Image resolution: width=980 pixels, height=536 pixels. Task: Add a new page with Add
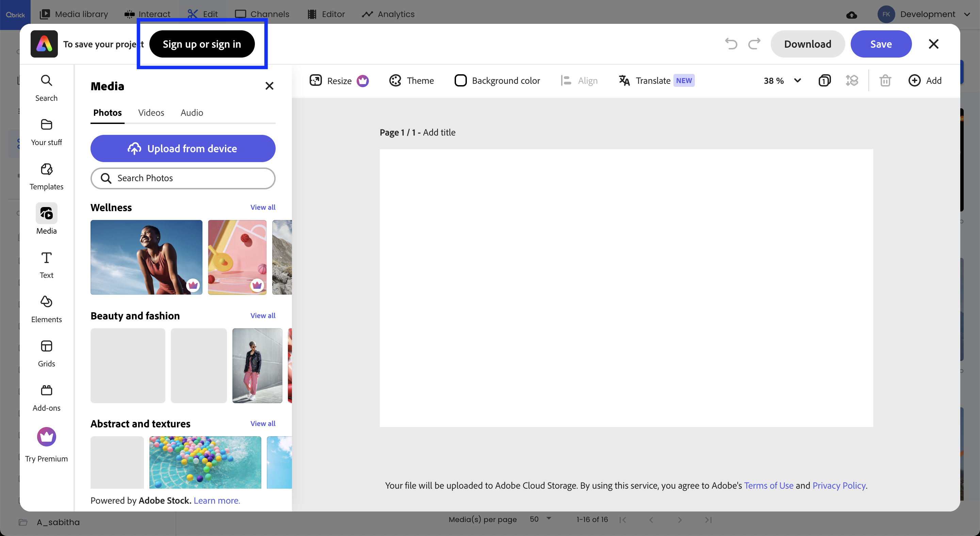coord(925,80)
